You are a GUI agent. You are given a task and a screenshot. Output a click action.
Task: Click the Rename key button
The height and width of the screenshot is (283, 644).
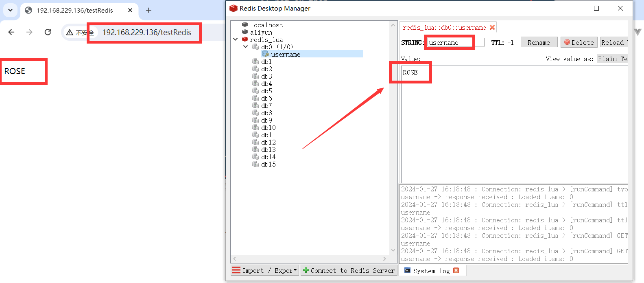tap(539, 42)
